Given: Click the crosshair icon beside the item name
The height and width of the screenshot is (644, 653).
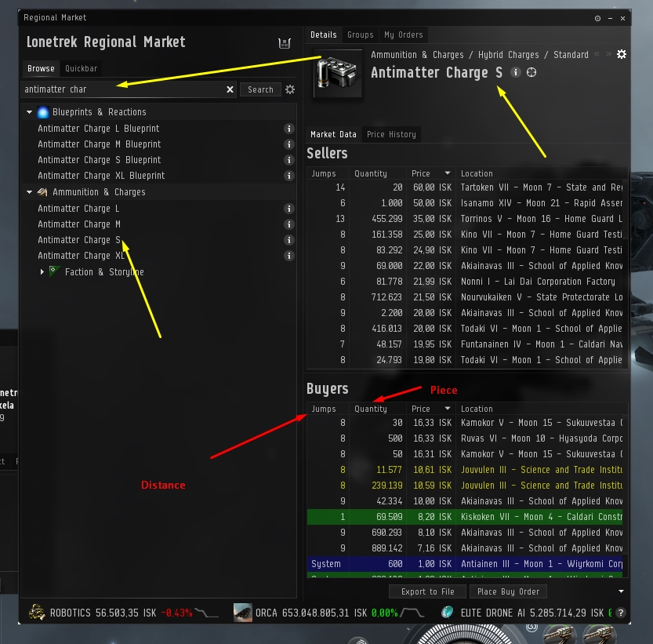Looking at the screenshot, I should pyautogui.click(x=532, y=73).
